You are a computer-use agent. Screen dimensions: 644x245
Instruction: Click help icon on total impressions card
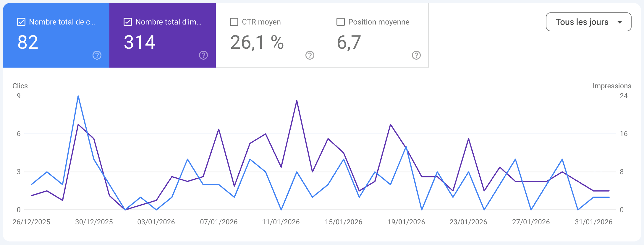tap(203, 55)
